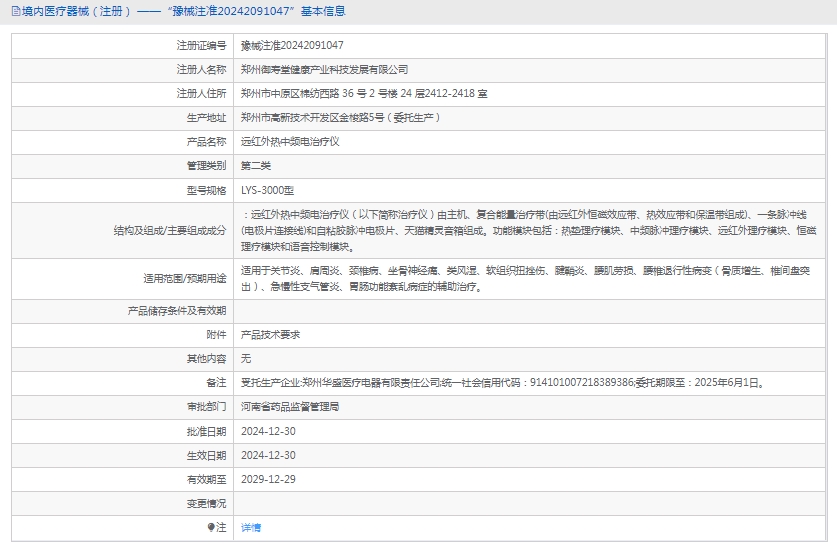Select registration number 豫械注准20242091047 in table

click(292, 45)
